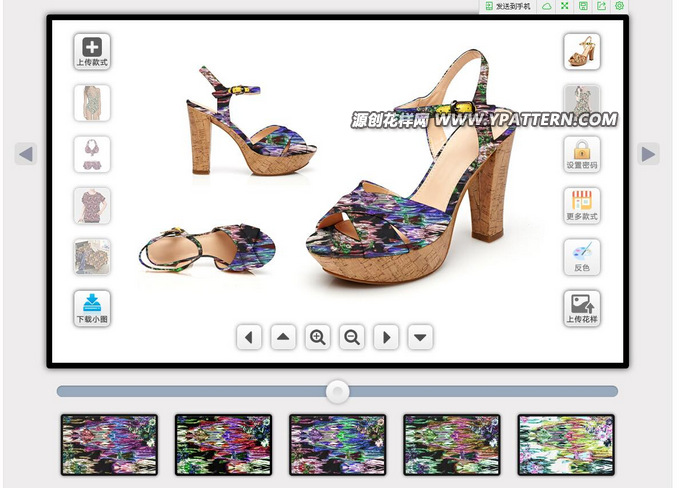Open 更多款式 more styles icon
This screenshot has height=488, width=680.
tap(582, 205)
